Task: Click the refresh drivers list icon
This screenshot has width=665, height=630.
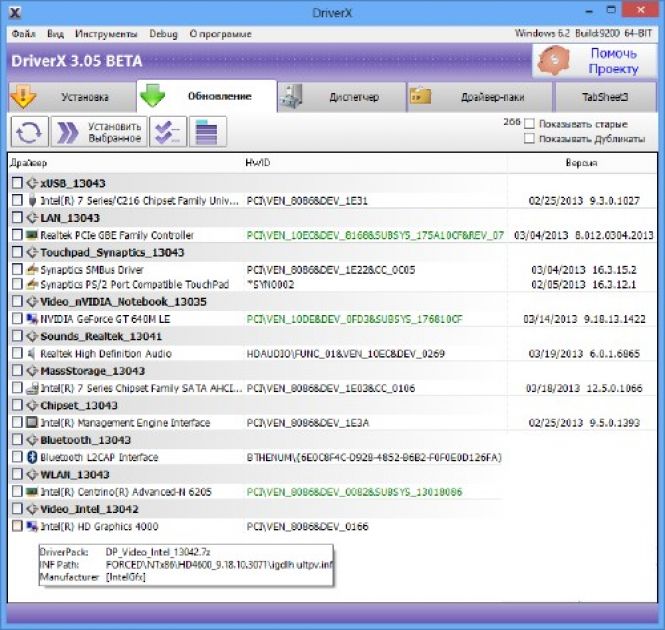Action: [29, 132]
